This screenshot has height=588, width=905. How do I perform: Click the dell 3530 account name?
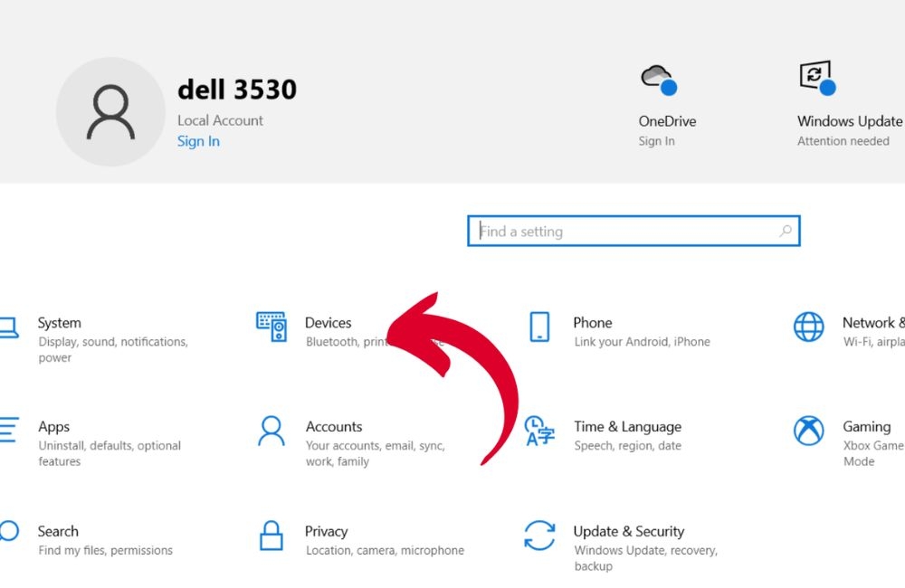(x=237, y=90)
